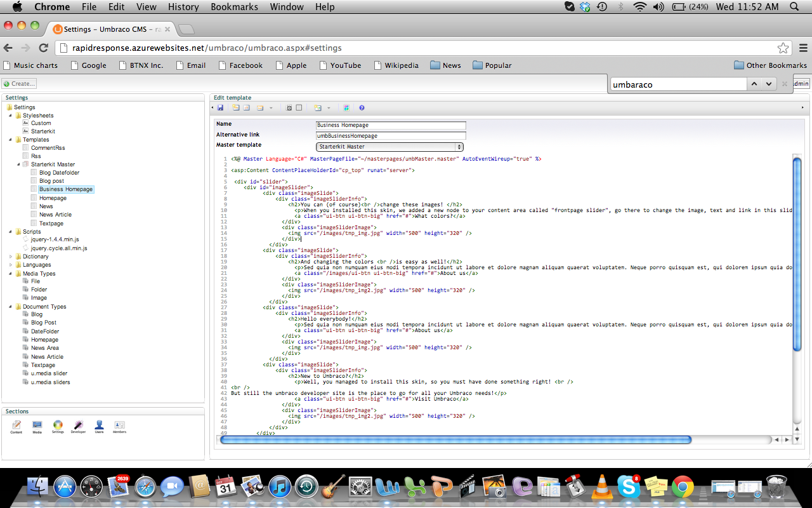812x508 pixels.
Task: Open a new tab in Chrome
Action: pos(187,29)
